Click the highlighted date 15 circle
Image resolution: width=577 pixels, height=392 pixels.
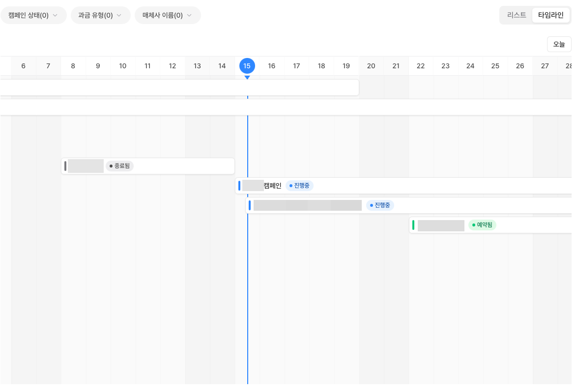tap(247, 66)
